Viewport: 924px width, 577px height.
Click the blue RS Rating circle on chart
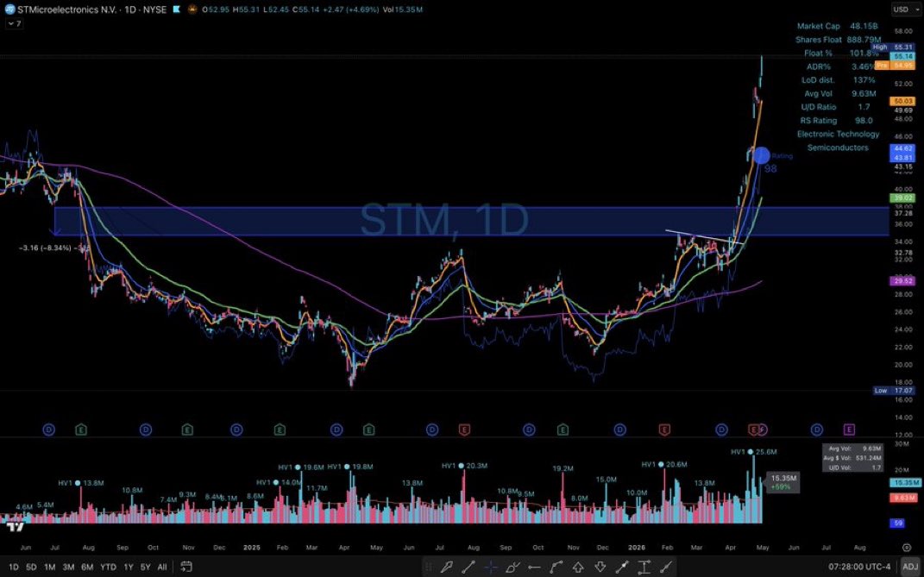click(761, 155)
